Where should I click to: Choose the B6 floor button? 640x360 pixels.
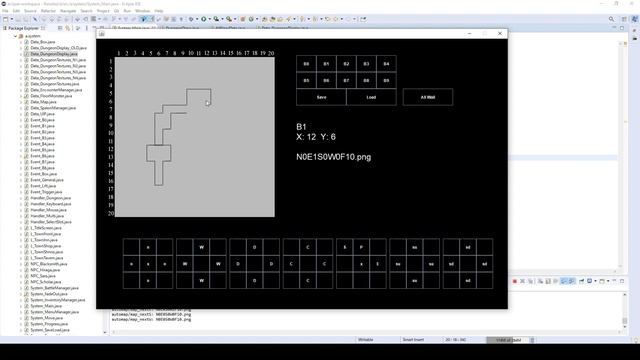[326, 80]
